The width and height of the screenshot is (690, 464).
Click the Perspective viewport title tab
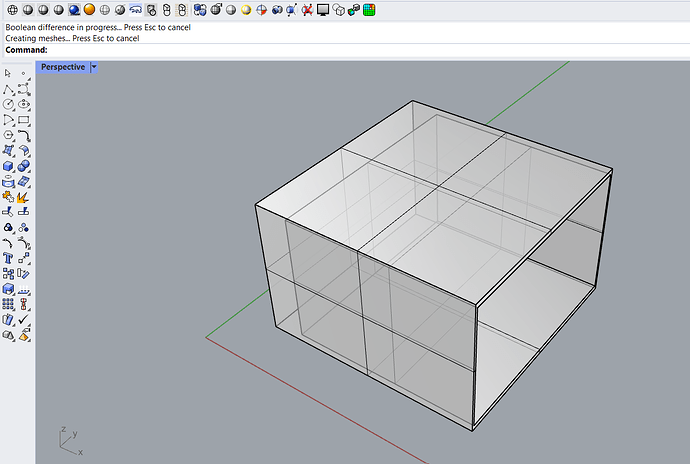(62, 67)
